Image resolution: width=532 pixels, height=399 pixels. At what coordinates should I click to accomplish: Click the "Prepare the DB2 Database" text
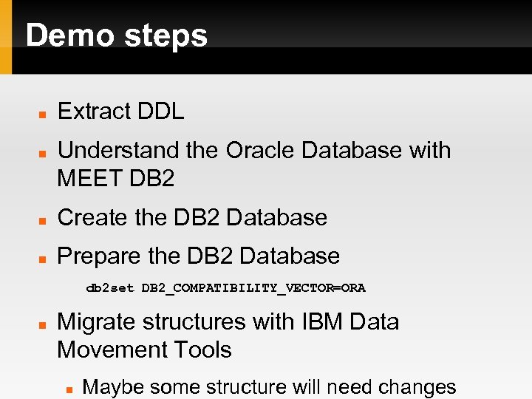198,256
